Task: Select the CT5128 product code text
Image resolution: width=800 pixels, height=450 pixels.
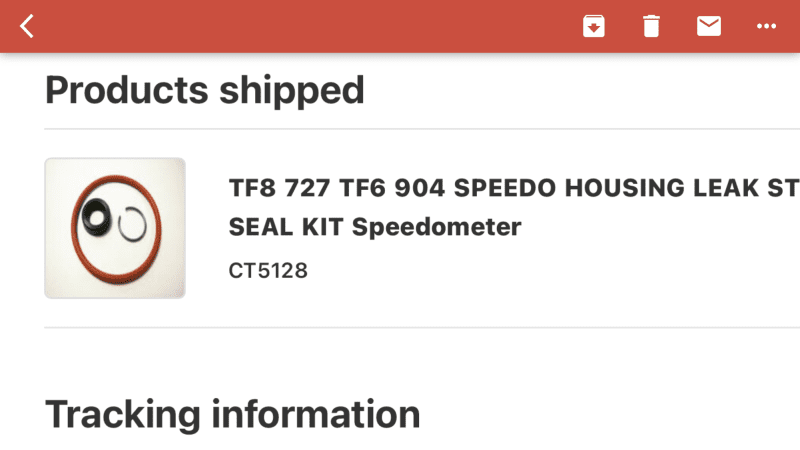Action: point(268,270)
